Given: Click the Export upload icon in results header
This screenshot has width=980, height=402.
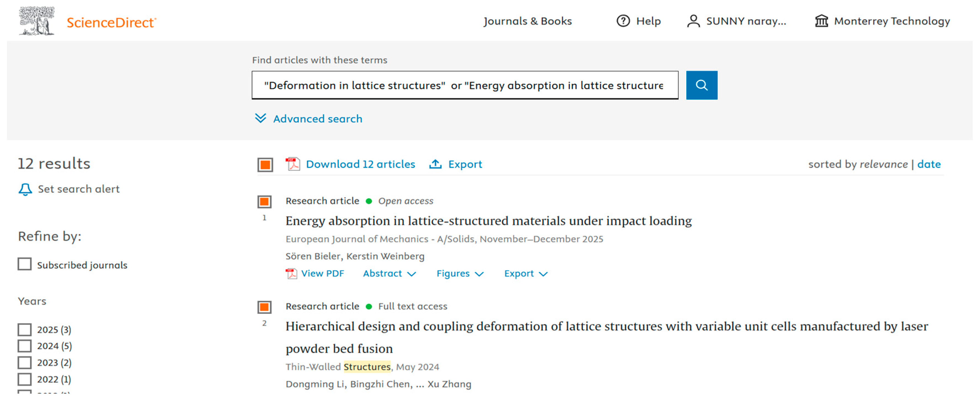Looking at the screenshot, I should point(435,164).
